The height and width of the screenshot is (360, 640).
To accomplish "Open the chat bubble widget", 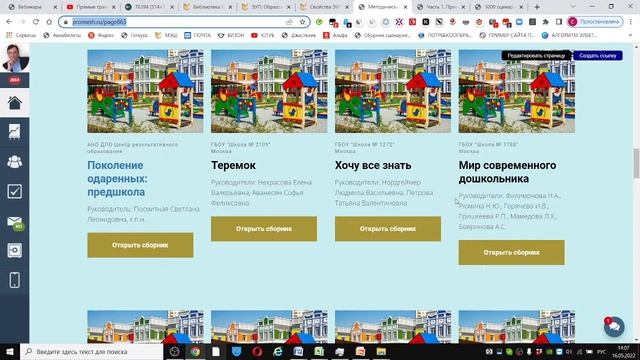I will point(614,327).
